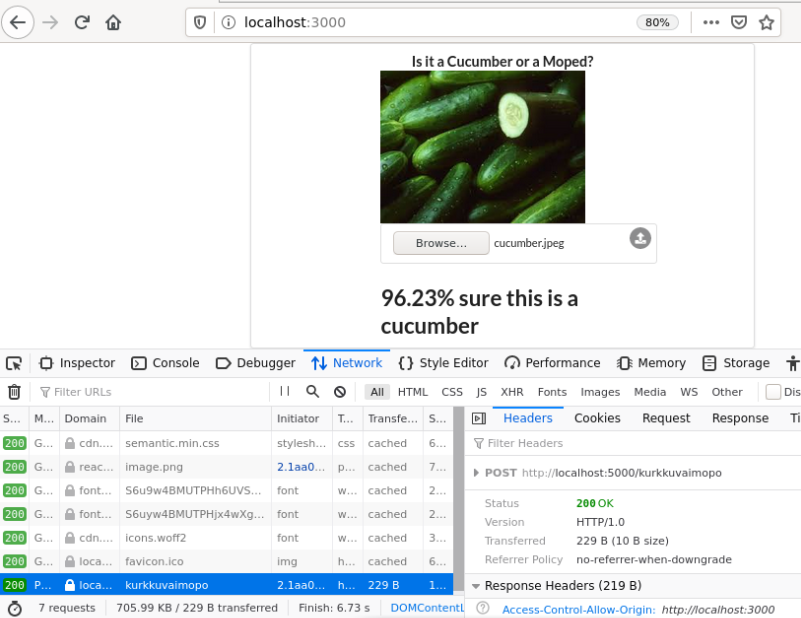Image resolution: width=801 pixels, height=618 pixels.
Task: Click the image upload arrow icon
Action: coord(640,238)
